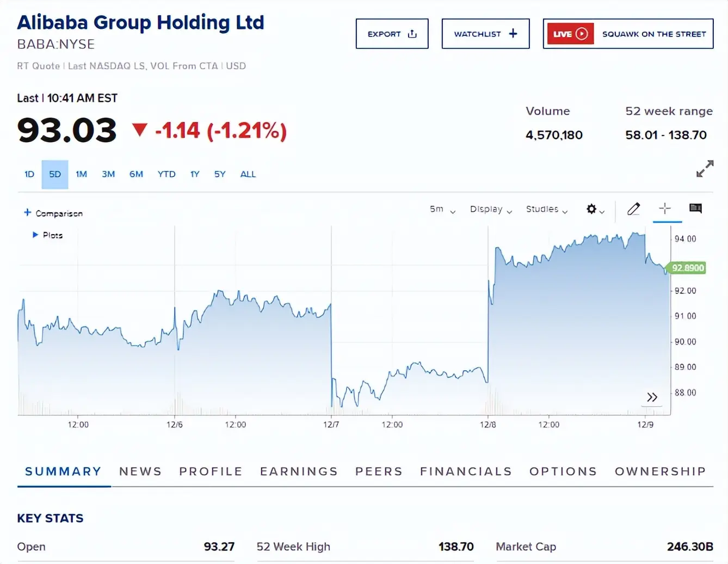Image resolution: width=728 pixels, height=564 pixels.
Task: Click the double-arrow scroll chart icon
Action: [652, 397]
